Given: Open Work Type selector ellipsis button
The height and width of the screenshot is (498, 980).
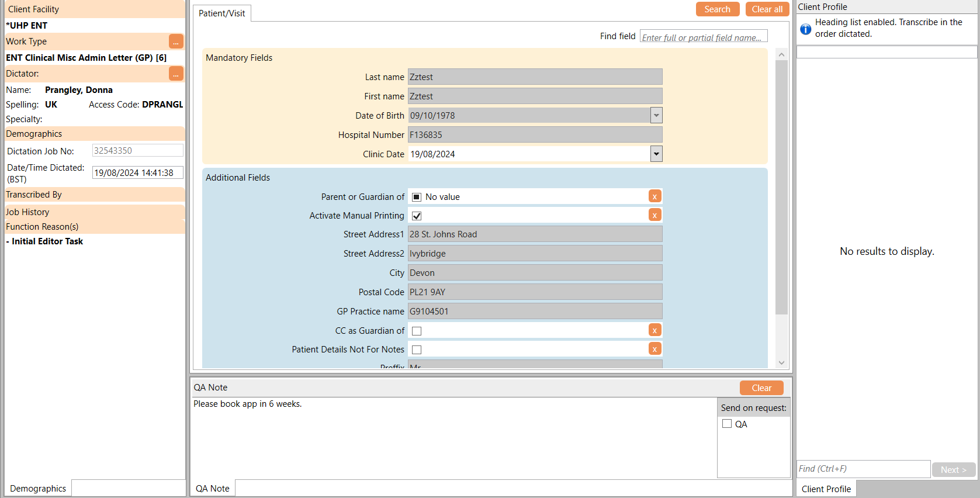Looking at the screenshot, I should (x=176, y=41).
